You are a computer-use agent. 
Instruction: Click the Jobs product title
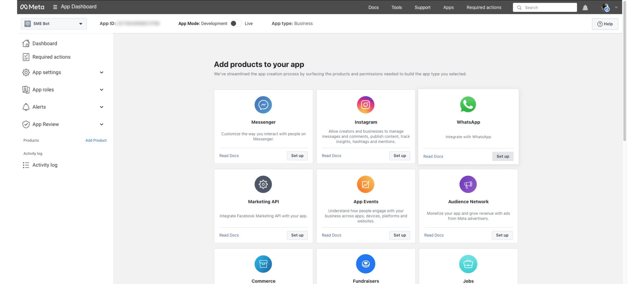point(468,281)
